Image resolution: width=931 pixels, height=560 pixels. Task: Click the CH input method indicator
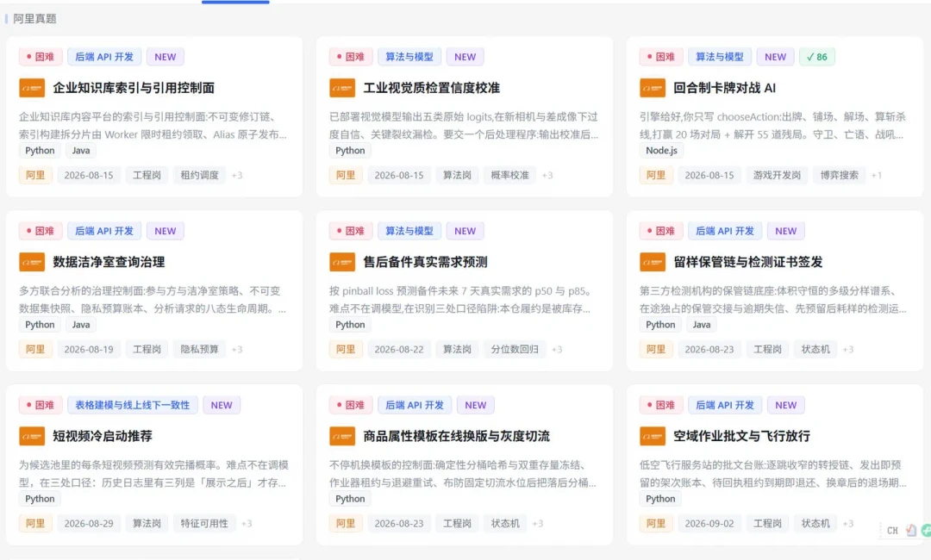892,531
